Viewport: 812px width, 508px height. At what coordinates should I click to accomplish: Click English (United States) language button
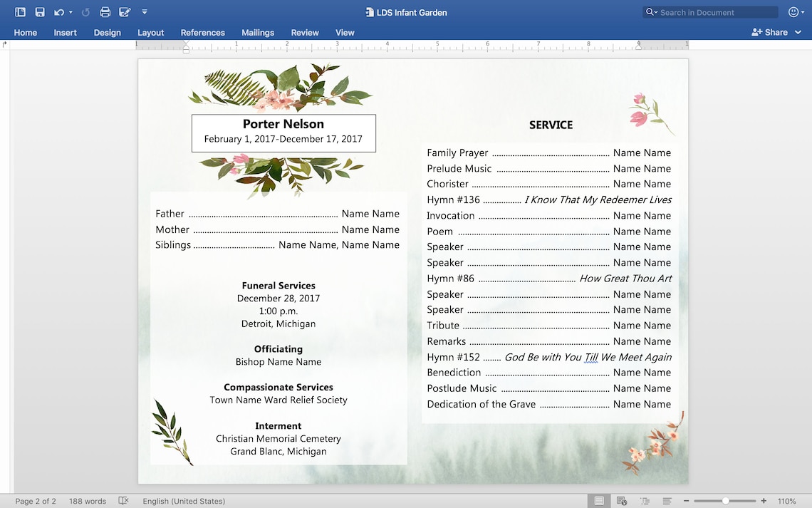click(184, 501)
